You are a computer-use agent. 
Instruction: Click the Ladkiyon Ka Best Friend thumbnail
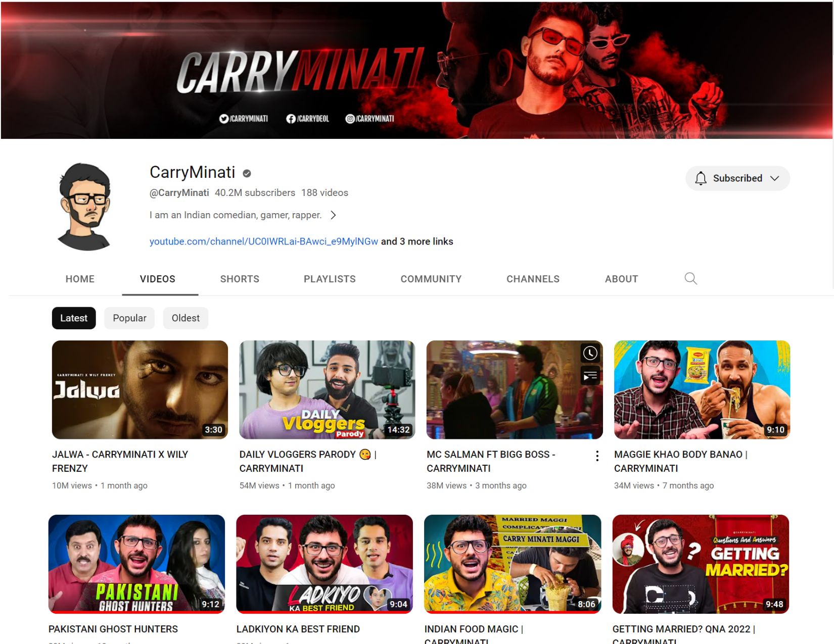(325, 564)
